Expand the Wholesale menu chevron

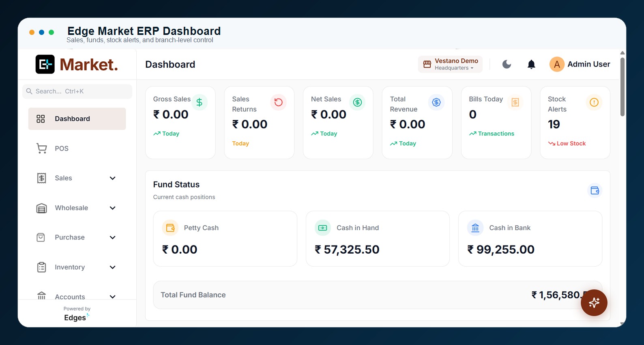(113, 208)
